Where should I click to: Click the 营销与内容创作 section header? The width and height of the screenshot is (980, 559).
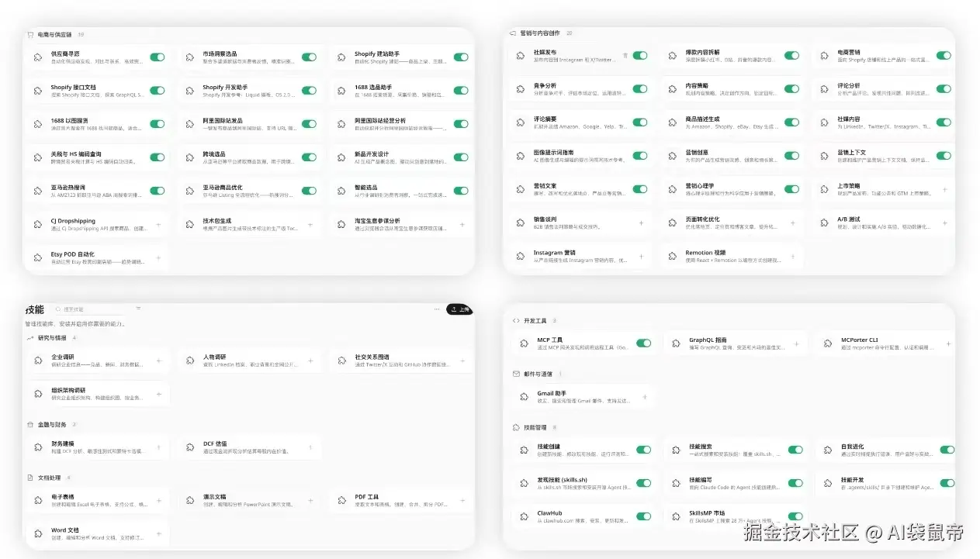(x=542, y=33)
